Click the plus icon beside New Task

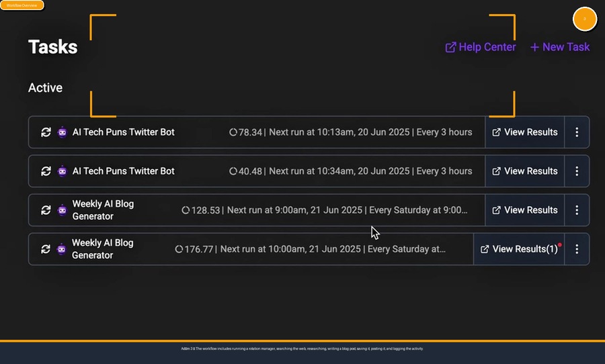534,47
